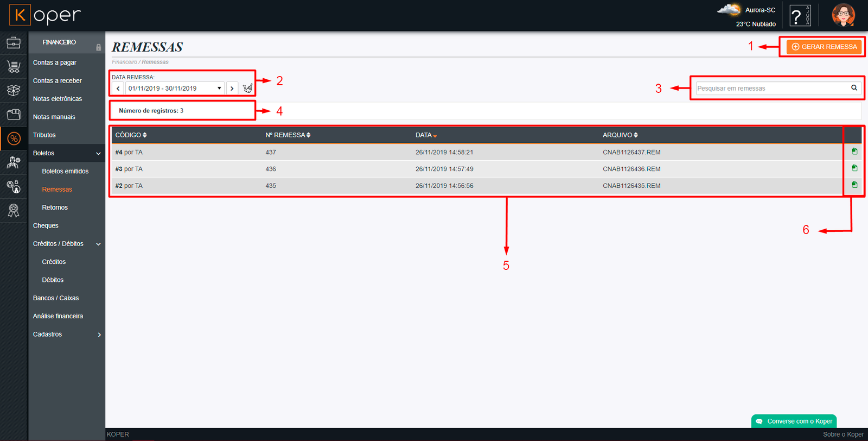Screen dimensions: 868x441
Task: Open the briefcase module in sidebar
Action: [14, 42]
